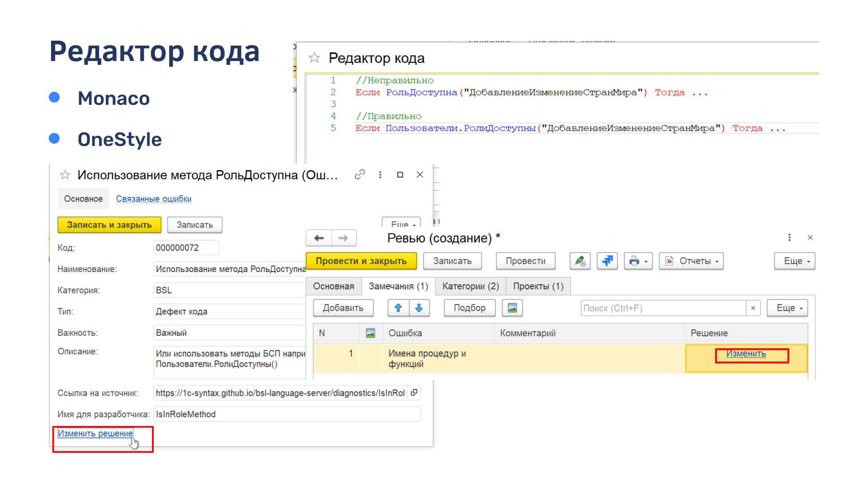This screenshot has width=868, height=488.
Task: Open the Проекты (1) tab
Action: point(538,286)
